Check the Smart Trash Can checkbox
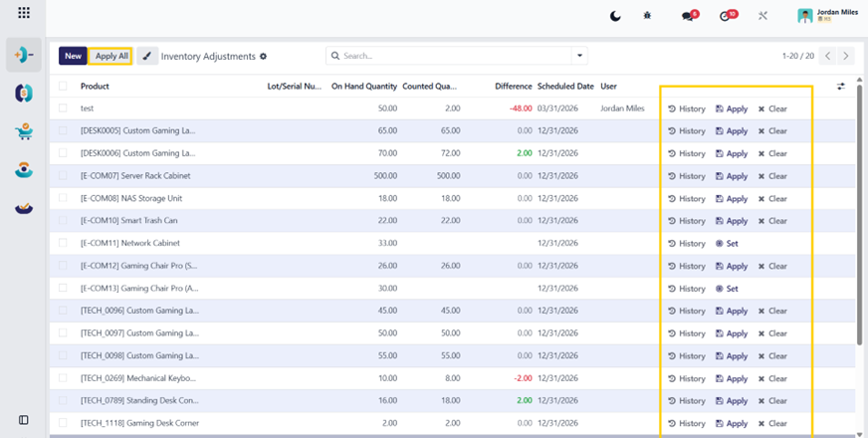This screenshot has width=868, height=438. point(63,220)
